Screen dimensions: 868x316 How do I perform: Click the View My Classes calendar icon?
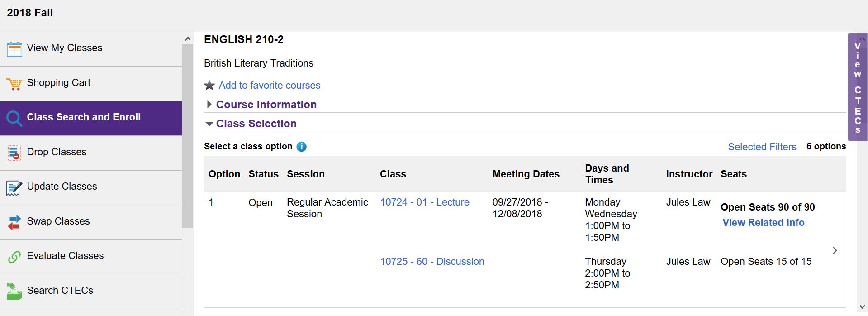click(14, 49)
